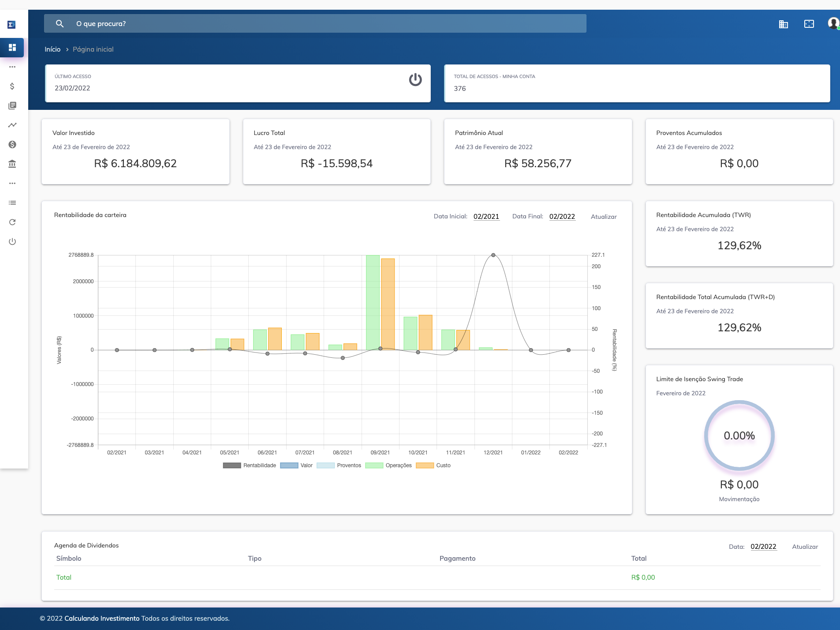Click the bank building sidebar icon
The width and height of the screenshot is (840, 630).
coord(12,164)
